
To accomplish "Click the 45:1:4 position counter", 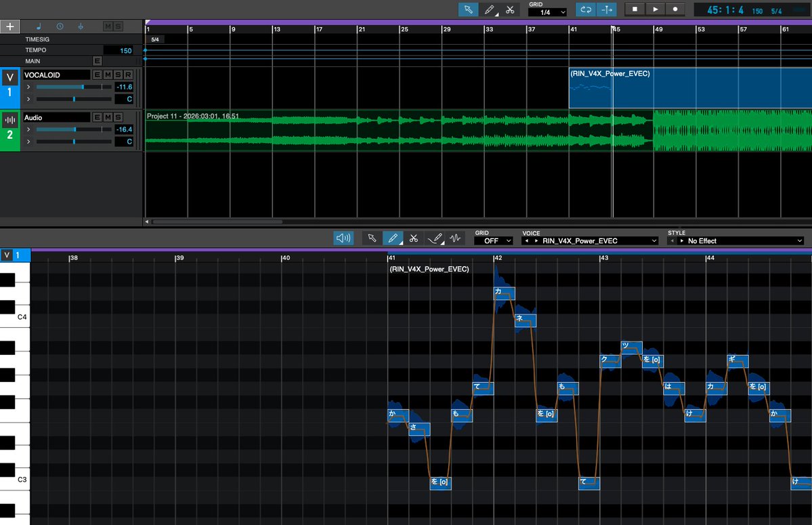I will pyautogui.click(x=725, y=10).
